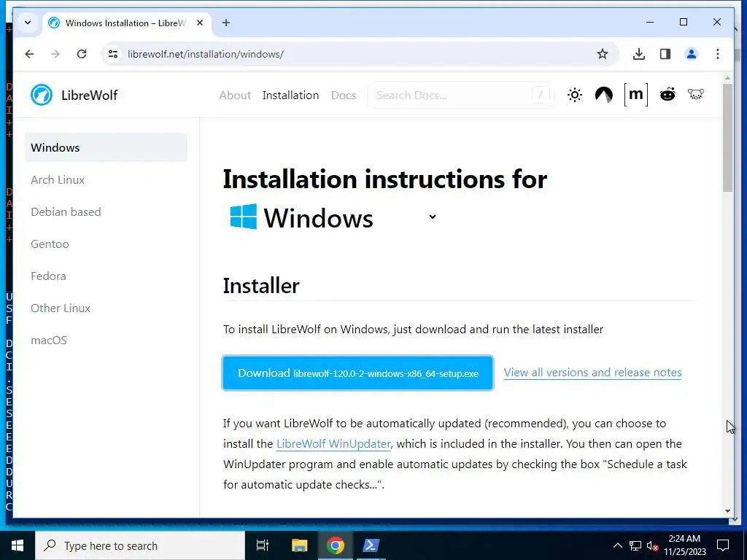Click the taskbar search box
The width and height of the screenshot is (747, 560).
point(140,545)
